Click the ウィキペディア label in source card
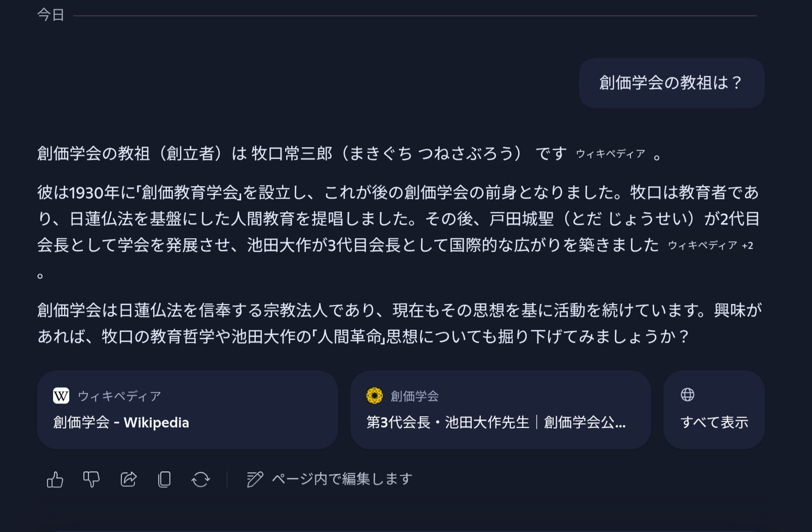The image size is (812, 532). pos(119,396)
